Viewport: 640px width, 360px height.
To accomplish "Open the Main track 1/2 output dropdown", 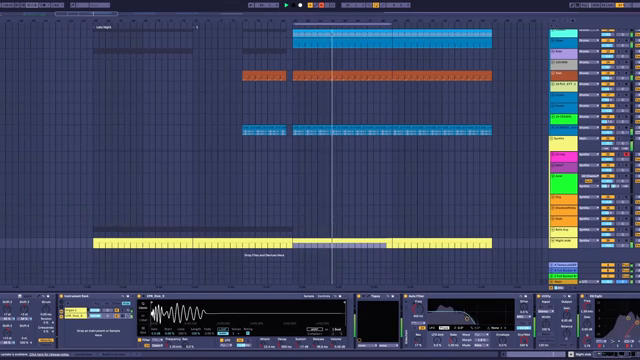I will coord(589,282).
